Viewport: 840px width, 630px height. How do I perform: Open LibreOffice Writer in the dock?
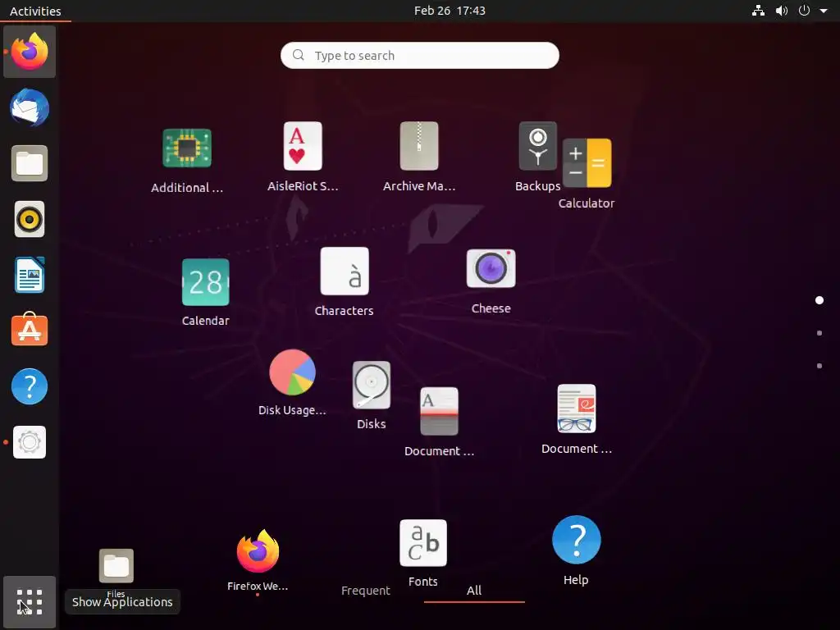click(30, 275)
